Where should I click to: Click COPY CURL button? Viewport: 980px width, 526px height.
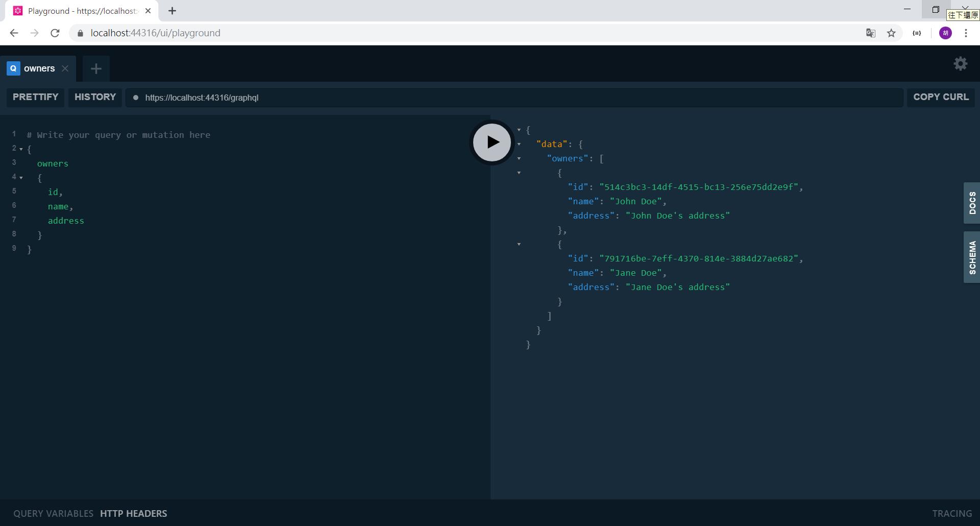(x=941, y=97)
